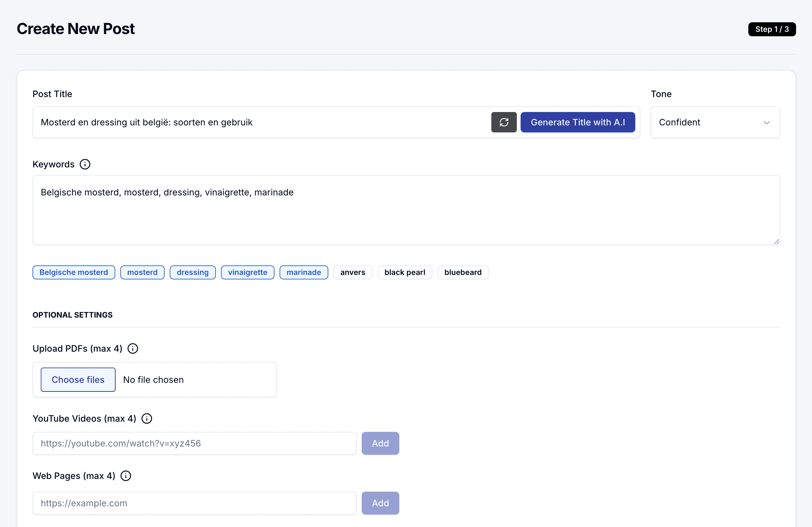The height and width of the screenshot is (527, 812).
Task: Focus the YouTube video URL field
Action: pos(195,443)
